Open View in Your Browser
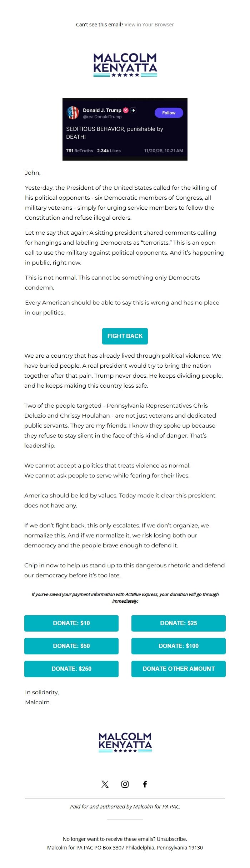This screenshot has height=868, width=250. pos(149,25)
